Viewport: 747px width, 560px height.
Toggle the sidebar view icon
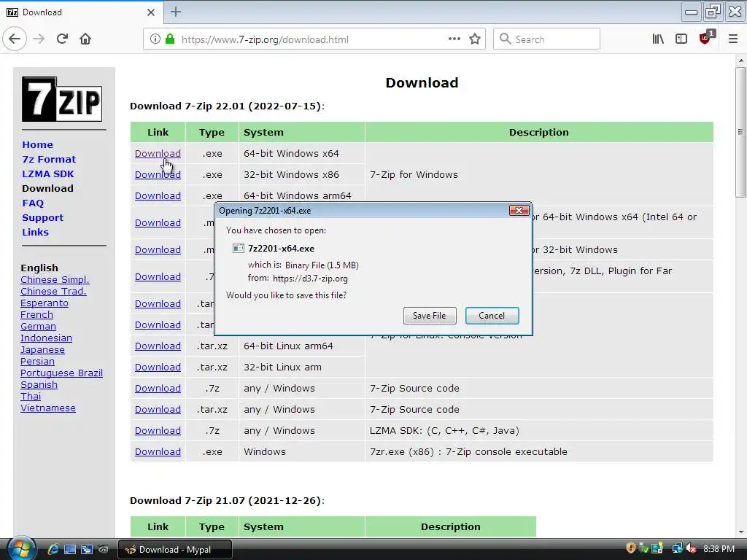point(681,39)
